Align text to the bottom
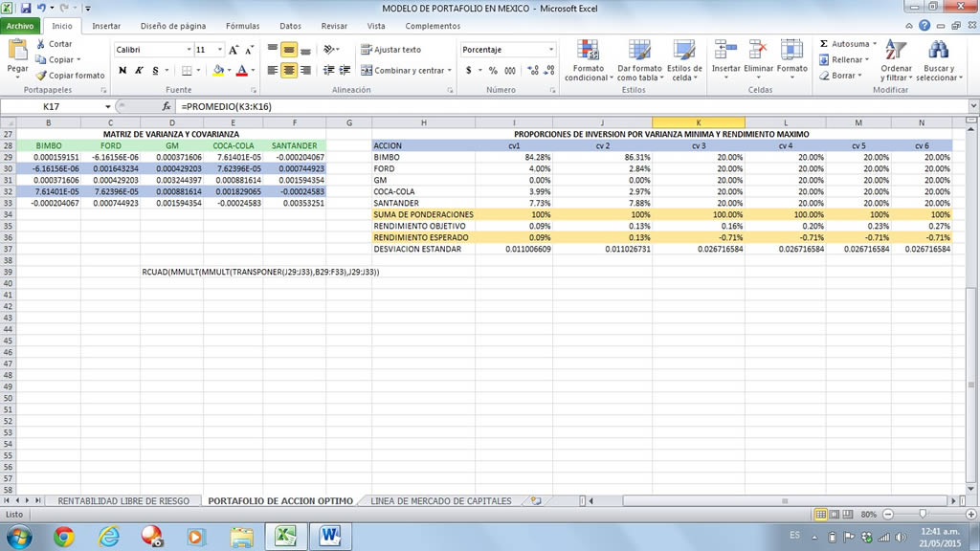This screenshot has width=980, height=551. (305, 50)
